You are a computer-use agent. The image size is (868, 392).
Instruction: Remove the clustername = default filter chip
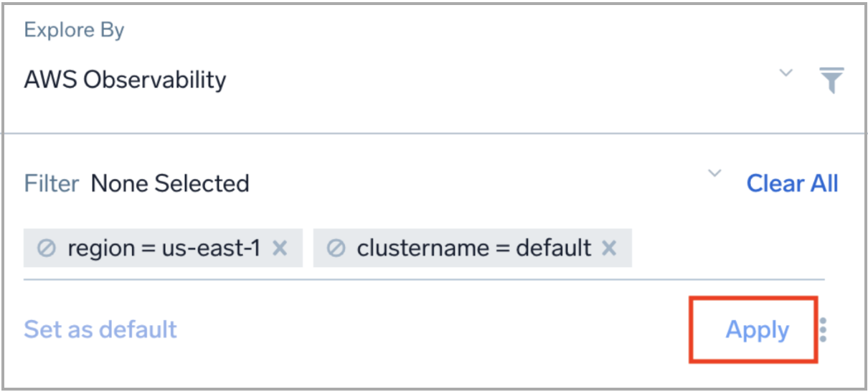(609, 248)
